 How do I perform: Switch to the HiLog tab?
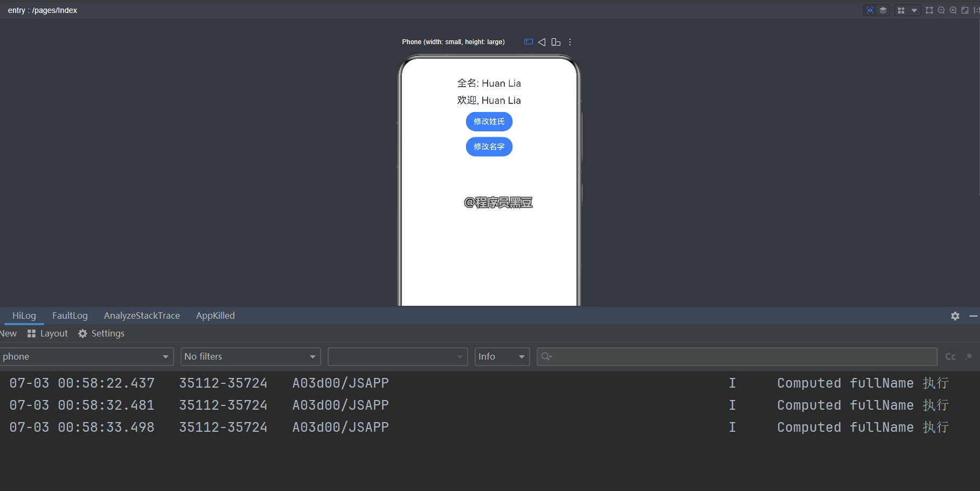tap(24, 315)
